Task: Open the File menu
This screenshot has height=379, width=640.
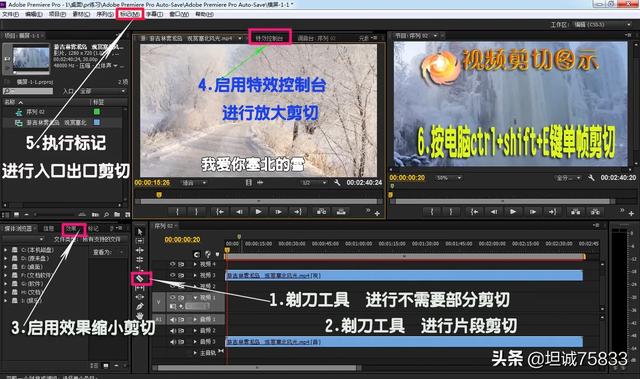Action: coord(10,14)
